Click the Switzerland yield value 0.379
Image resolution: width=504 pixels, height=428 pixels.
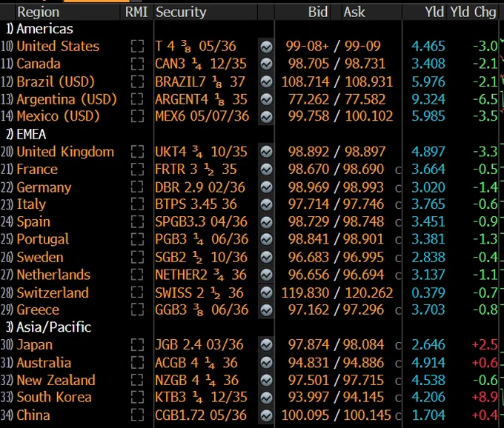(x=428, y=292)
